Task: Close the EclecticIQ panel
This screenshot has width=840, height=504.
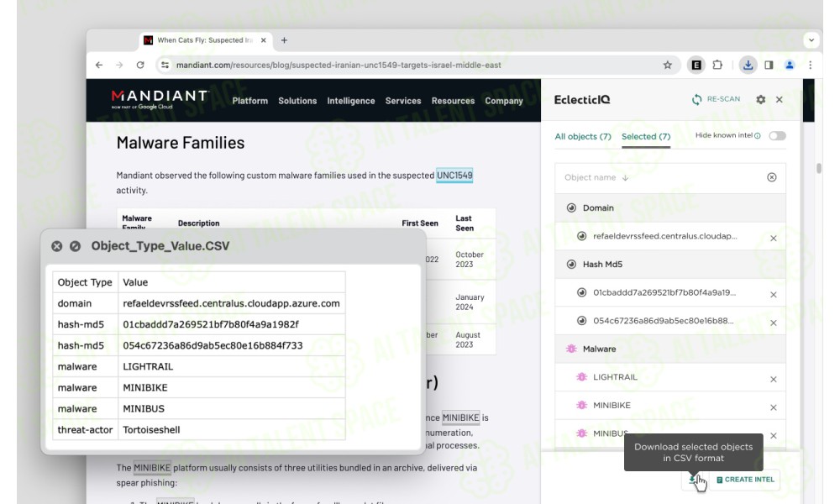Action: (x=780, y=100)
